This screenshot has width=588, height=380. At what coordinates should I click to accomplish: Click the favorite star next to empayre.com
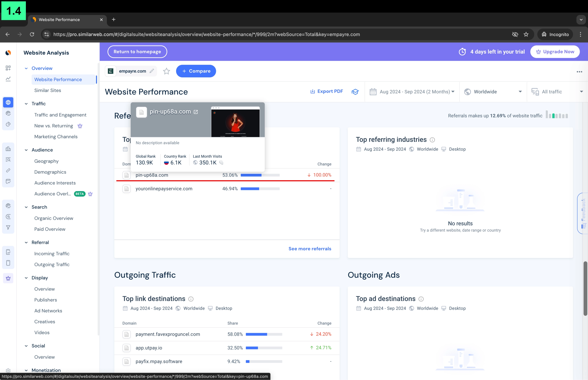166,71
